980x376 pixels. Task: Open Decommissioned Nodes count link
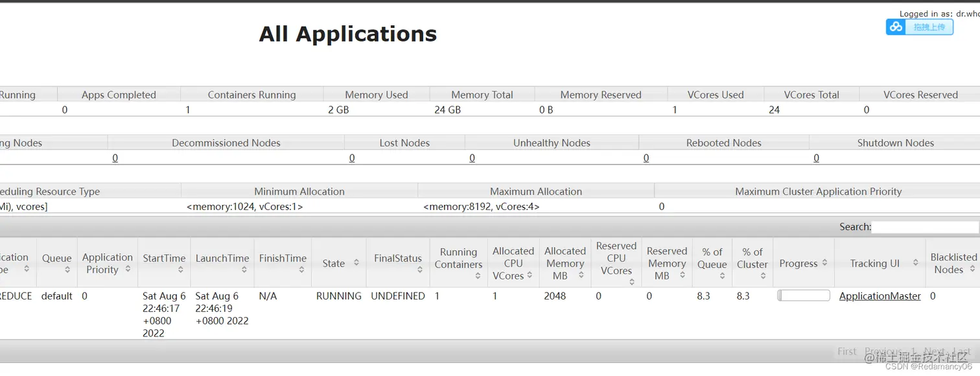pos(115,158)
